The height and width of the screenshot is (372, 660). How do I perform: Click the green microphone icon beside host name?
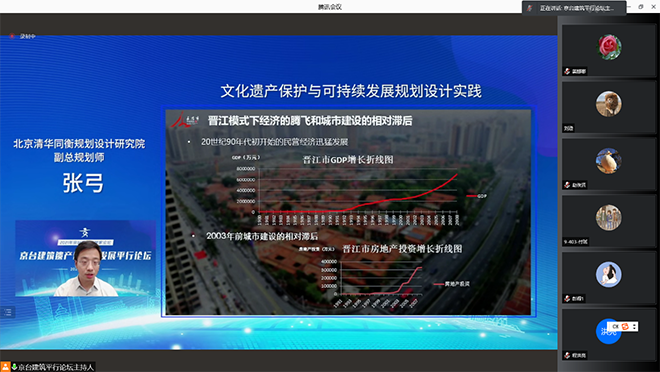point(14,367)
